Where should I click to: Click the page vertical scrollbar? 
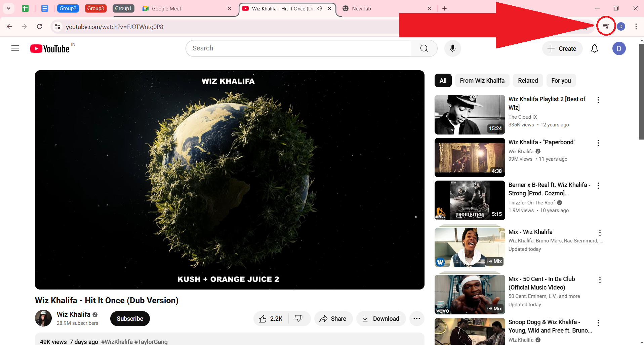(641, 91)
